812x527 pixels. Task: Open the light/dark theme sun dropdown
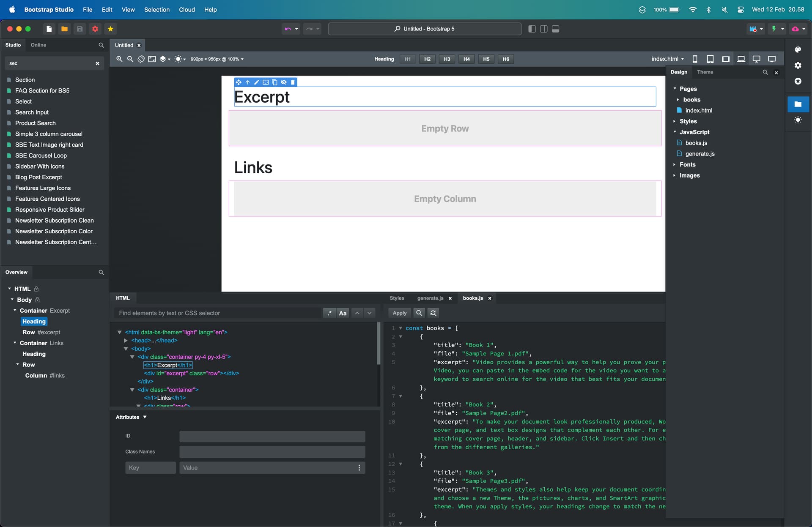pos(180,59)
